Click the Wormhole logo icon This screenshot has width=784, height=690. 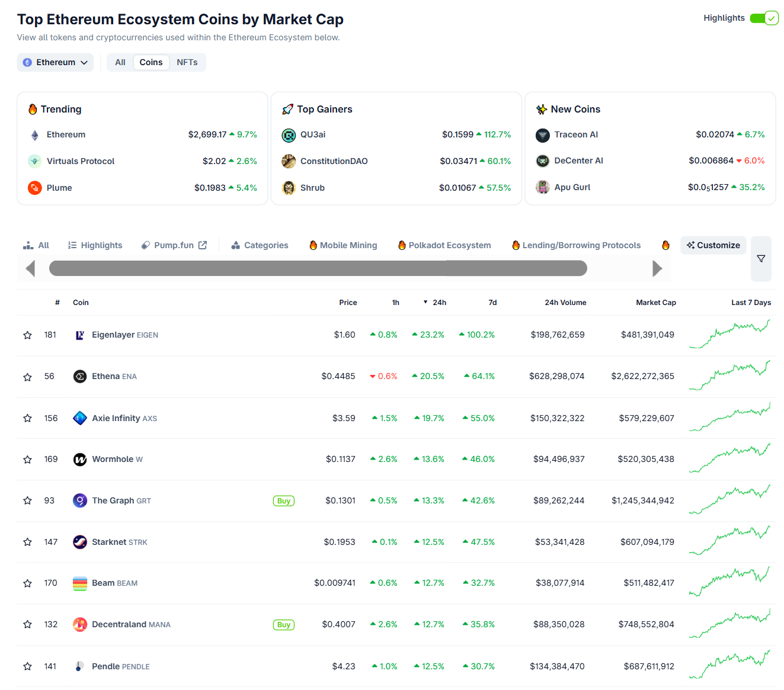[x=80, y=460]
